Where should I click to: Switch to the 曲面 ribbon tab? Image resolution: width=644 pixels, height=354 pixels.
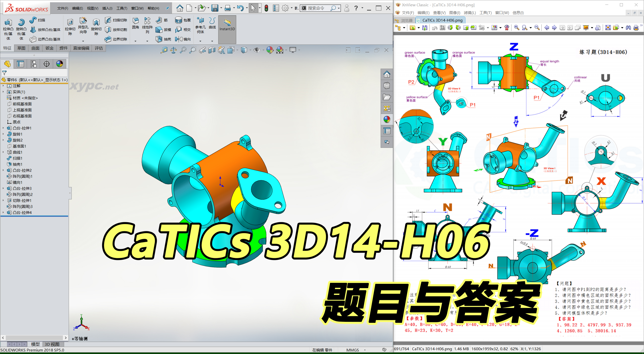(x=35, y=48)
